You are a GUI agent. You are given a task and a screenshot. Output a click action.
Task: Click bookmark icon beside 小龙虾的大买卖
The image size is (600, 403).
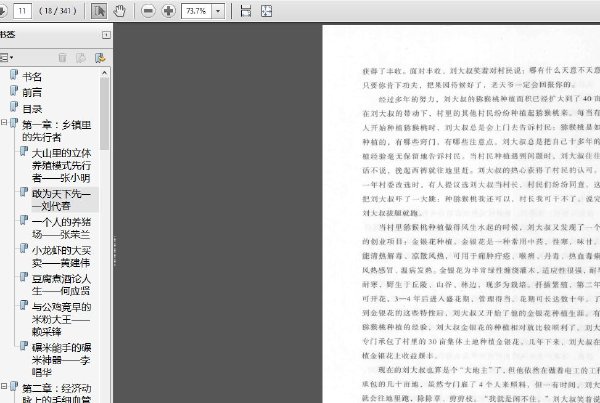coord(24,248)
